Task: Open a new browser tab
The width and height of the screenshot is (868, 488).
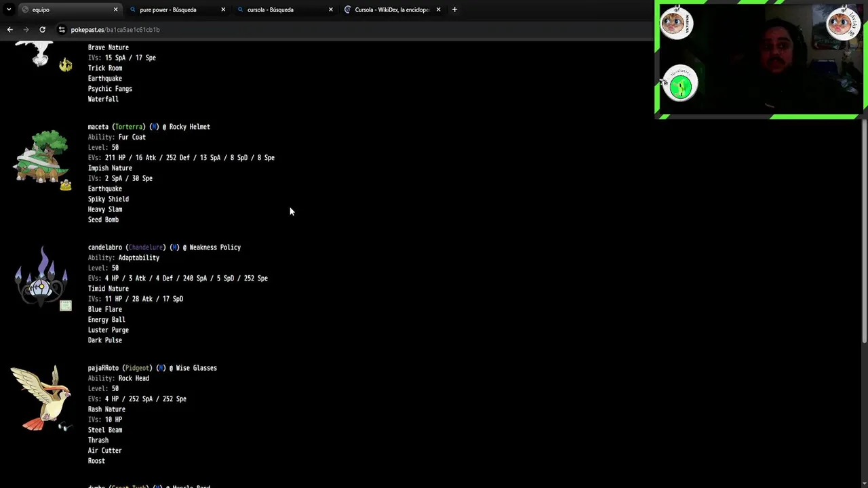Action: pyautogui.click(x=454, y=9)
